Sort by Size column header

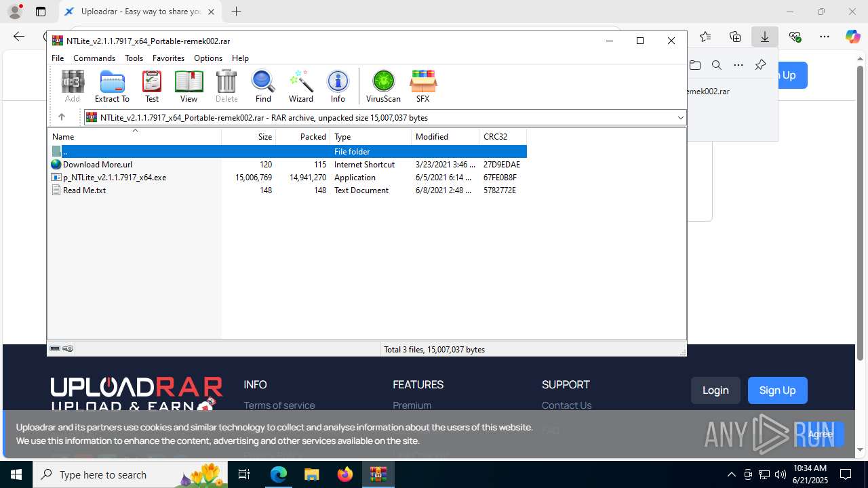[248, 137]
